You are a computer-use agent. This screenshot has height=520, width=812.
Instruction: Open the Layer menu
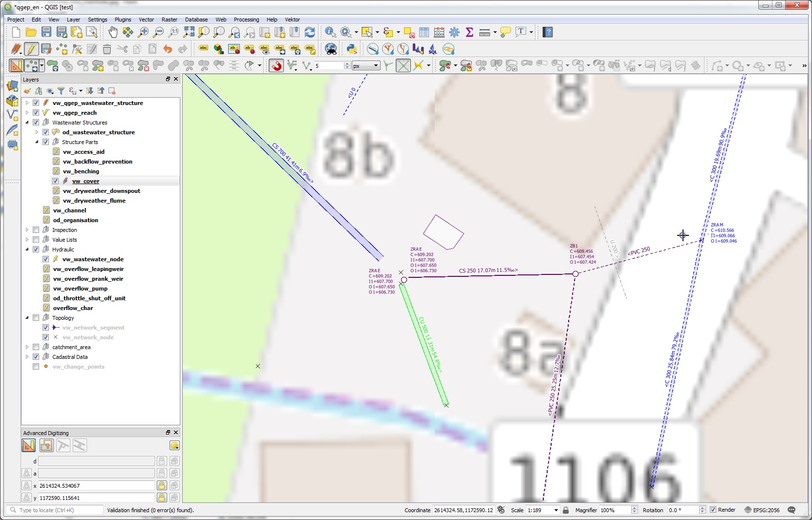(73, 20)
